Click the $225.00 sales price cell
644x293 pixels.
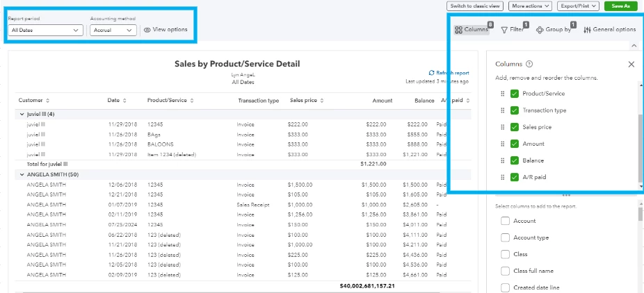298,255
